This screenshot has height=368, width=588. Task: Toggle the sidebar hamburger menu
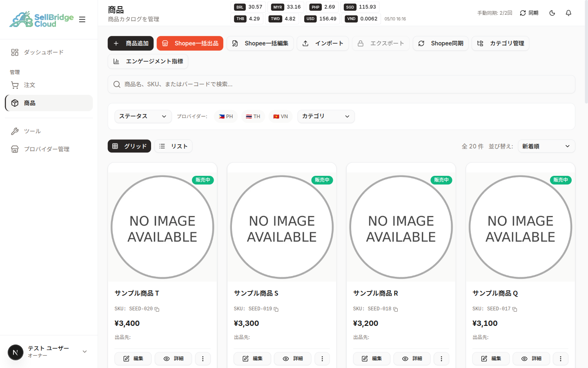[82, 19]
